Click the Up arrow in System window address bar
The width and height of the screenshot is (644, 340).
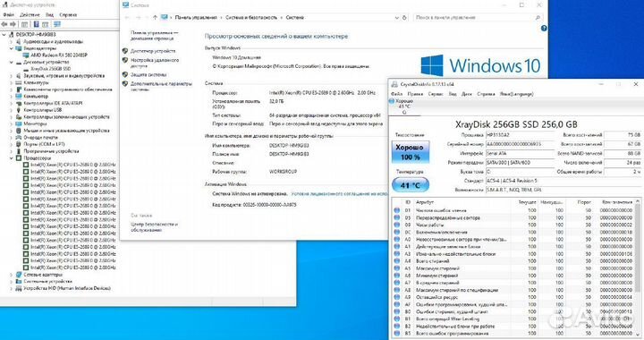(155, 17)
